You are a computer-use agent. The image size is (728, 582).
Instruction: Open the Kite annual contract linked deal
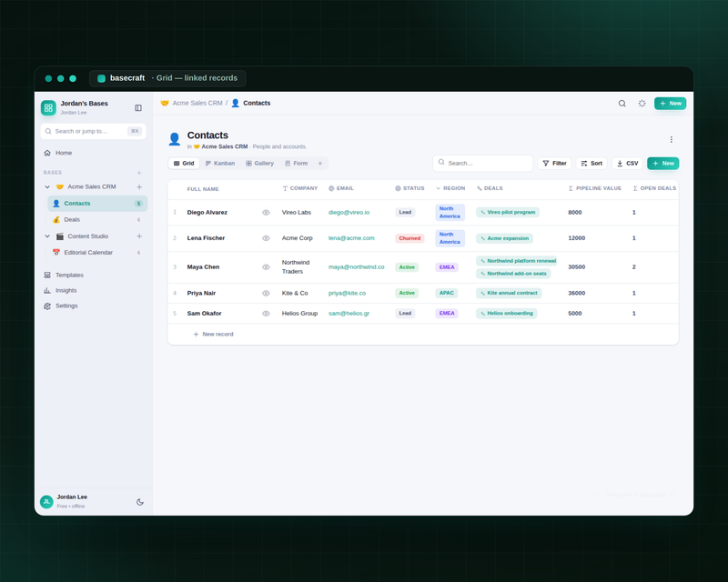509,294
